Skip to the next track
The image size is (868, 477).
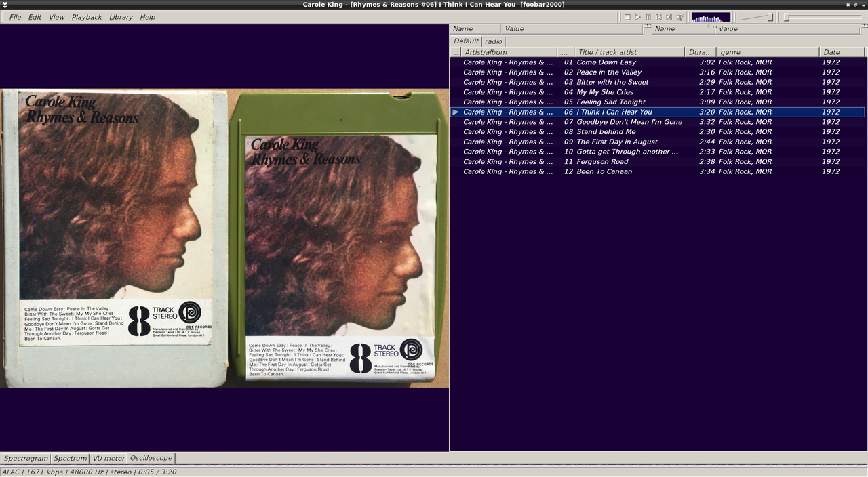point(669,17)
